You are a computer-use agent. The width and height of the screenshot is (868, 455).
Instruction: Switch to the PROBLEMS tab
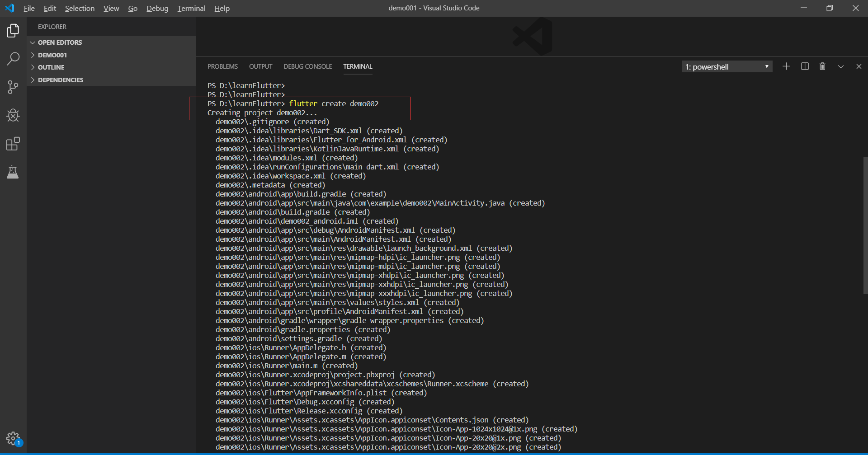tap(222, 66)
